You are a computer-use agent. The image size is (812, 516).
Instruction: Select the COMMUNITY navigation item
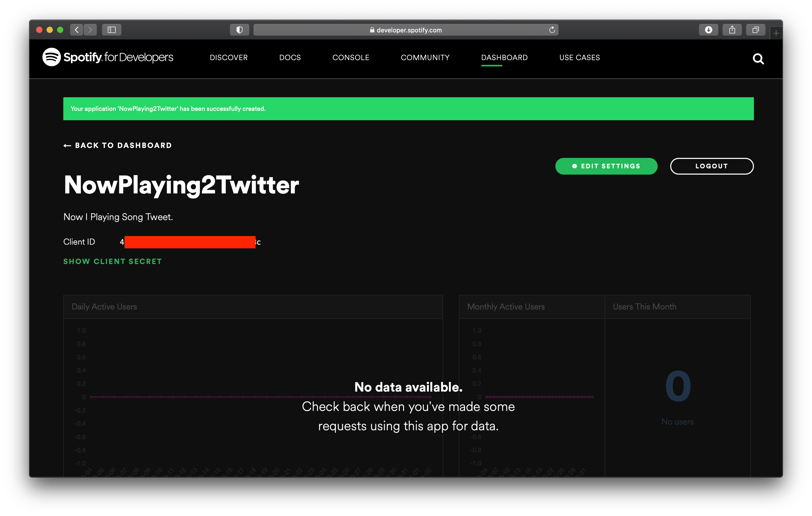pos(425,58)
